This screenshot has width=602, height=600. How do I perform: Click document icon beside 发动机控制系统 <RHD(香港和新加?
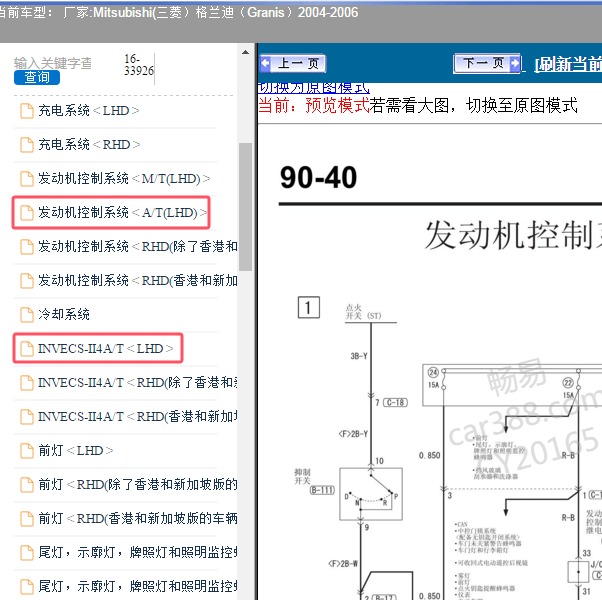pos(26,281)
